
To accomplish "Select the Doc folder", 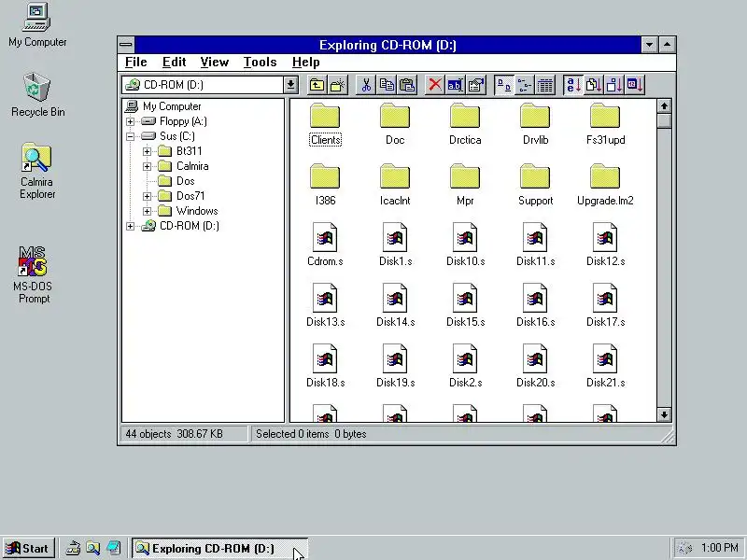I will [x=395, y=125].
